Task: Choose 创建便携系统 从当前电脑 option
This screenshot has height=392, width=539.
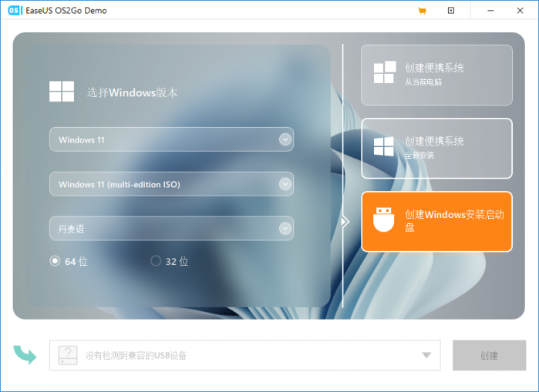Action: coord(436,75)
